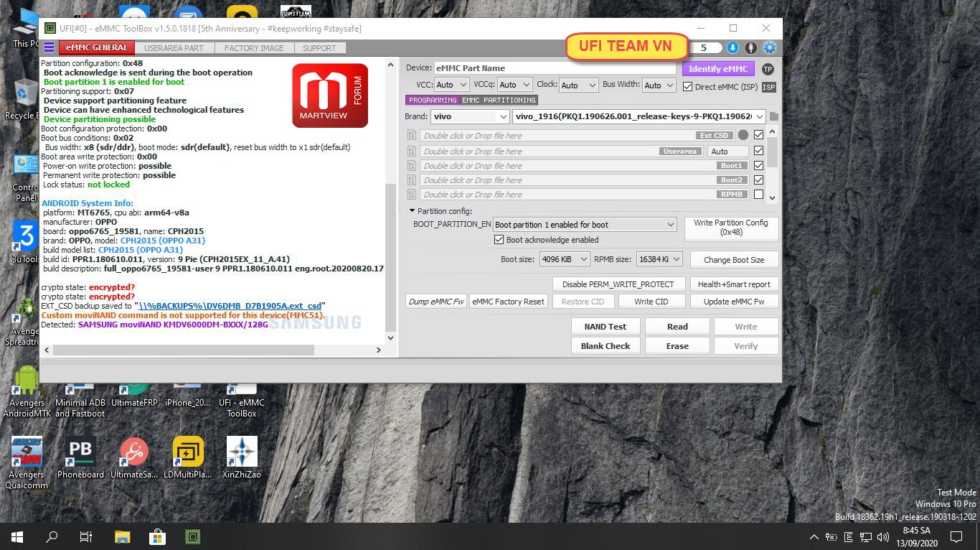The image size is (980, 550).
Task: Click the Windows Start button
Action: click(17, 536)
